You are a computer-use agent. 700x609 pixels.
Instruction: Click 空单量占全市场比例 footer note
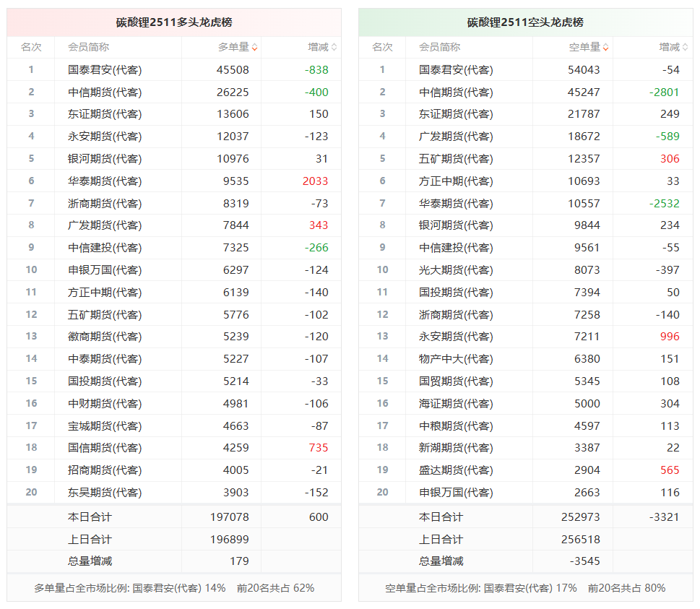pos(525,588)
